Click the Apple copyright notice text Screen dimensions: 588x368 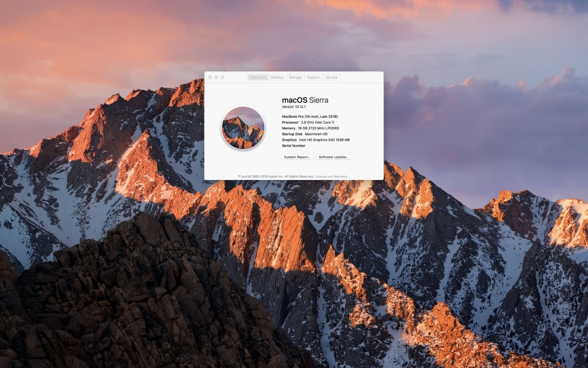tap(276, 177)
